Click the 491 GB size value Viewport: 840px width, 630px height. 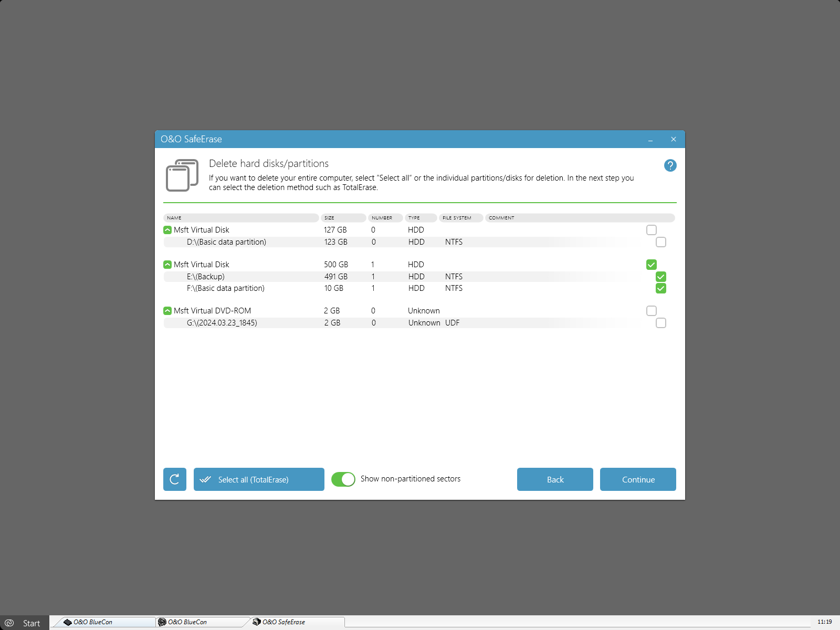336,277
